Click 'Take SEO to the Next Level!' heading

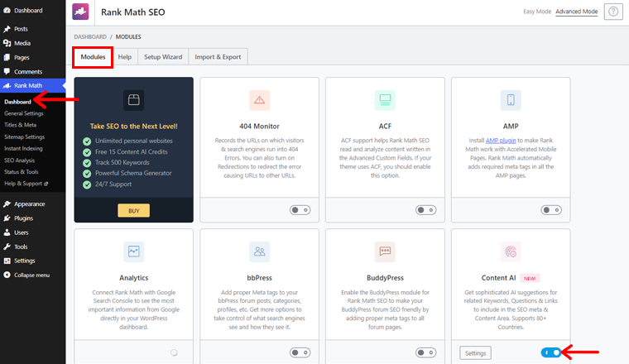[133, 127]
